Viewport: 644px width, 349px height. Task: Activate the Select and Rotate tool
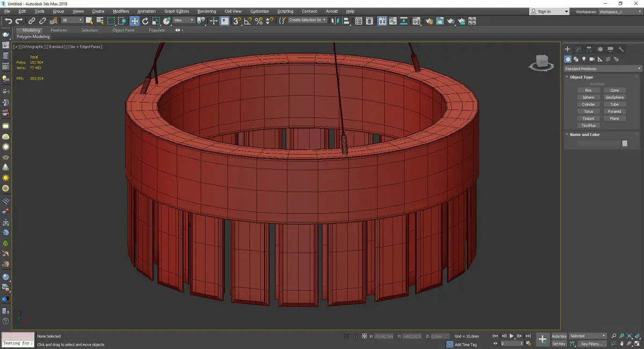point(145,21)
